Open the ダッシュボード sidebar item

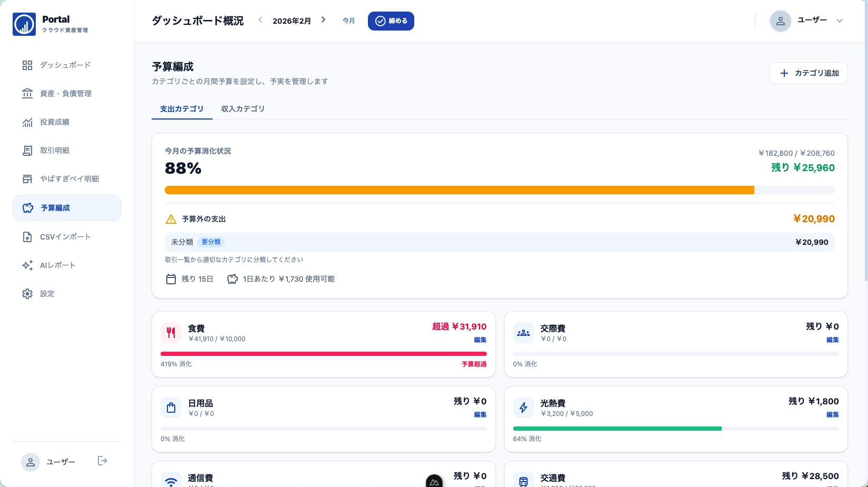click(x=66, y=65)
